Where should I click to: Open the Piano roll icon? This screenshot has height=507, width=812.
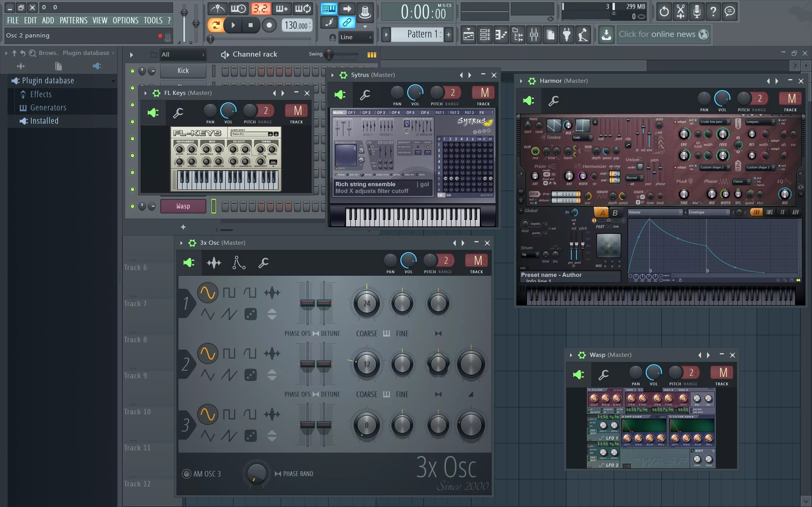[501, 35]
